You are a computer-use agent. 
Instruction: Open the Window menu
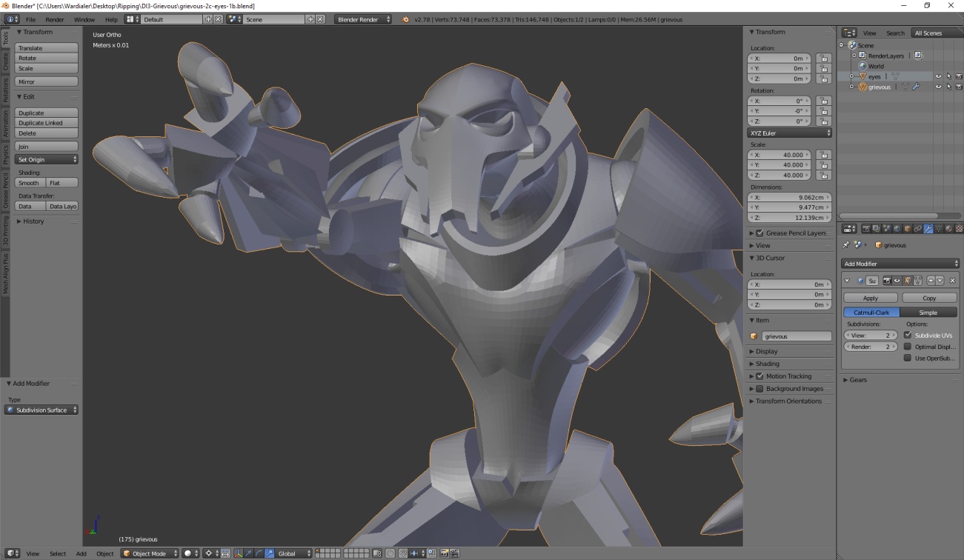pos(84,19)
